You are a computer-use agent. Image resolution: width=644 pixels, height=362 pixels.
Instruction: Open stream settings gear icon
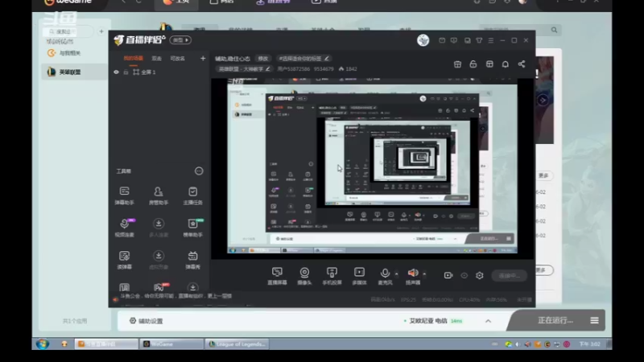pyautogui.click(x=479, y=275)
